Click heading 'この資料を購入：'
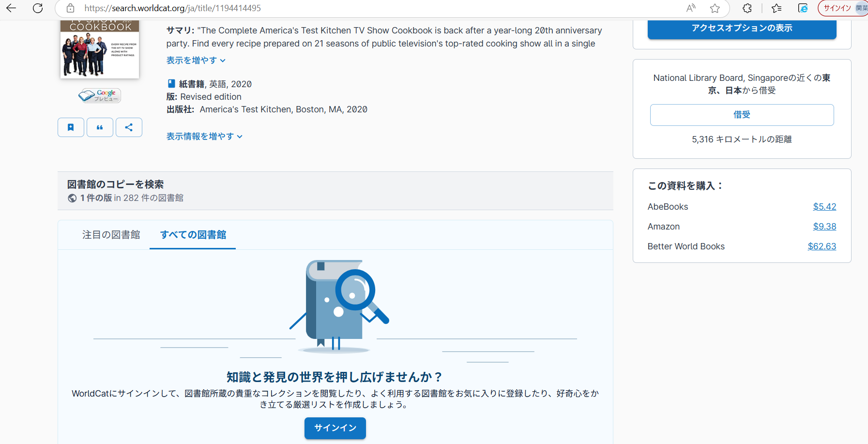Image resolution: width=868 pixels, height=444 pixels. point(685,186)
